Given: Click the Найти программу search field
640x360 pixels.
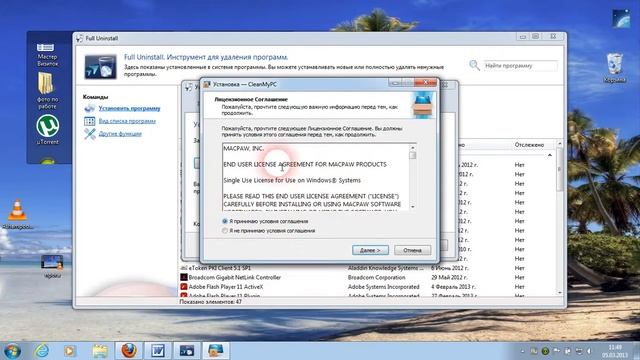Looking at the screenshot, I should coord(520,66).
